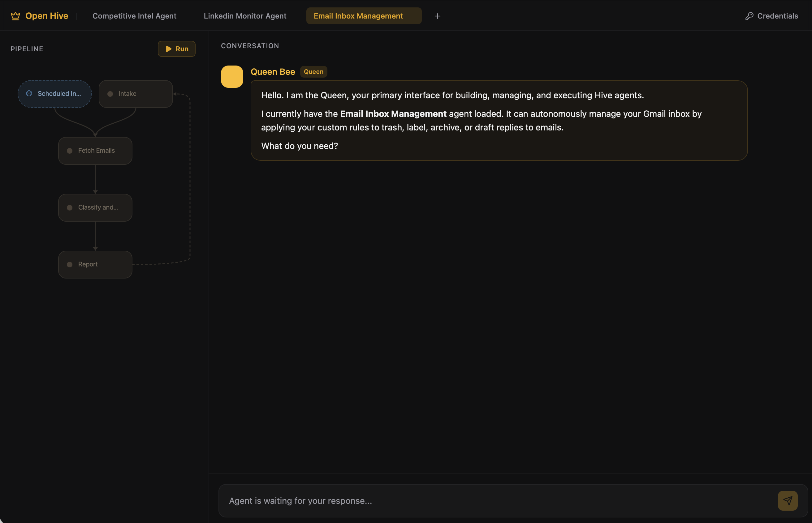This screenshot has width=812, height=523.
Task: Click the status dot on Classify node
Action: click(x=70, y=207)
